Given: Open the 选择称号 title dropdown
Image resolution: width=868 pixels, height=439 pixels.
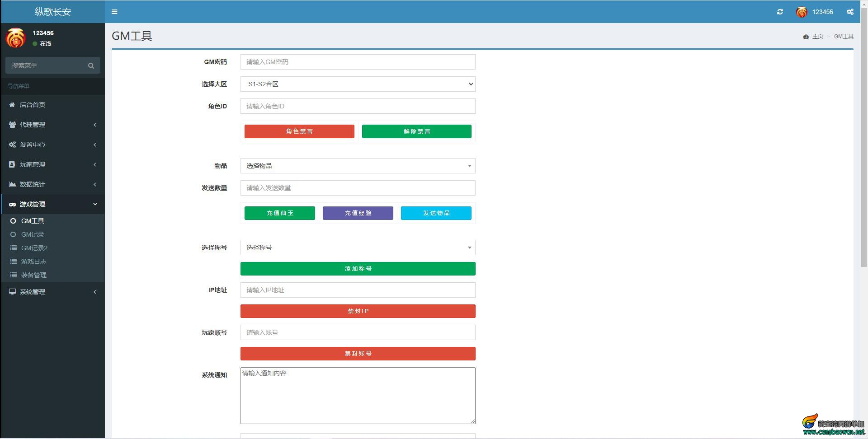Looking at the screenshot, I should (358, 248).
